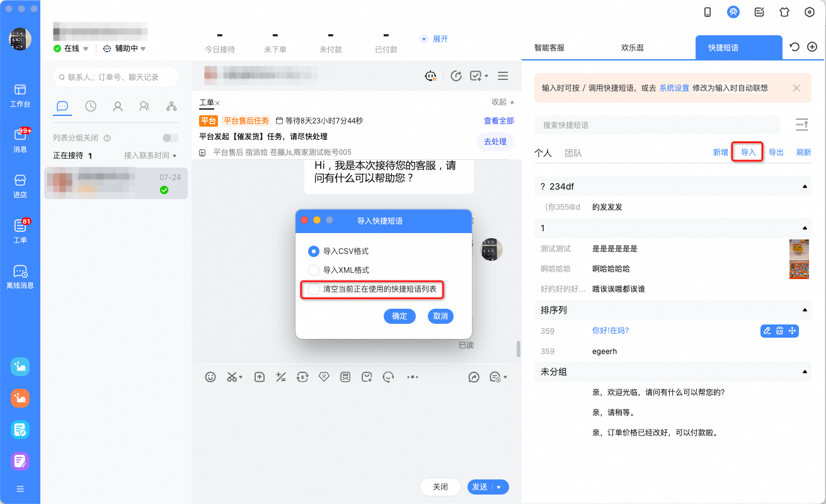The width and height of the screenshot is (826, 504).
Task: Click 新增 to add a phrase
Action: [x=721, y=152]
